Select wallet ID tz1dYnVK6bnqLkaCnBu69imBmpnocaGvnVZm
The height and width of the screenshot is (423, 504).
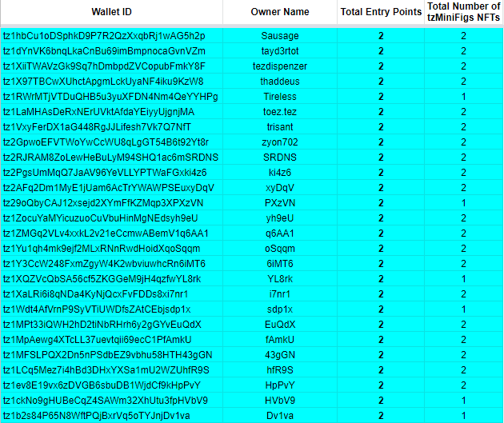(x=111, y=50)
